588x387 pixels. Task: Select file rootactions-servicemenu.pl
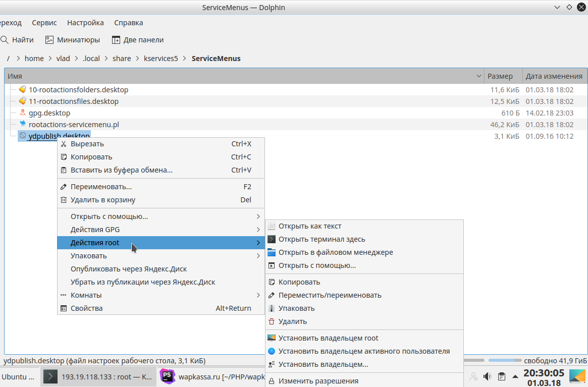pos(74,125)
